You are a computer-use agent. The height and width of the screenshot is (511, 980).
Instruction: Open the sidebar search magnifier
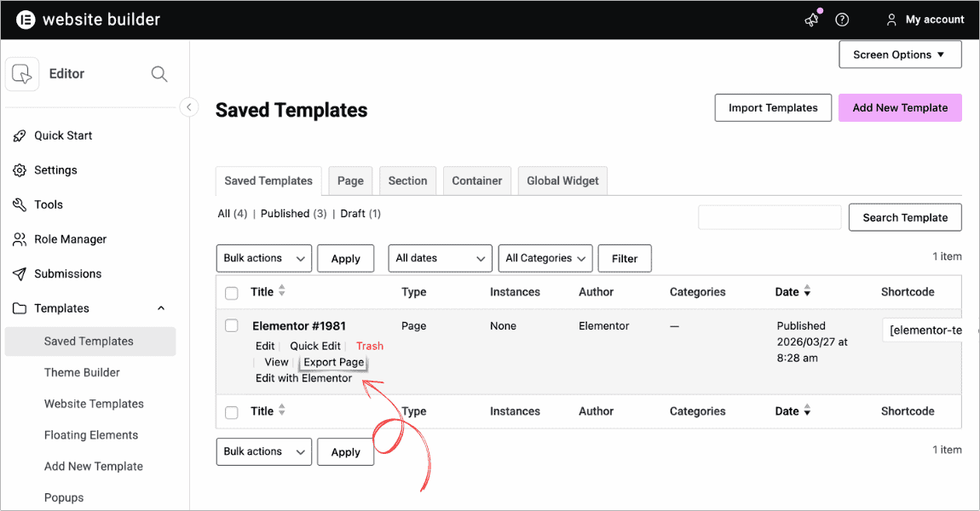coord(159,74)
